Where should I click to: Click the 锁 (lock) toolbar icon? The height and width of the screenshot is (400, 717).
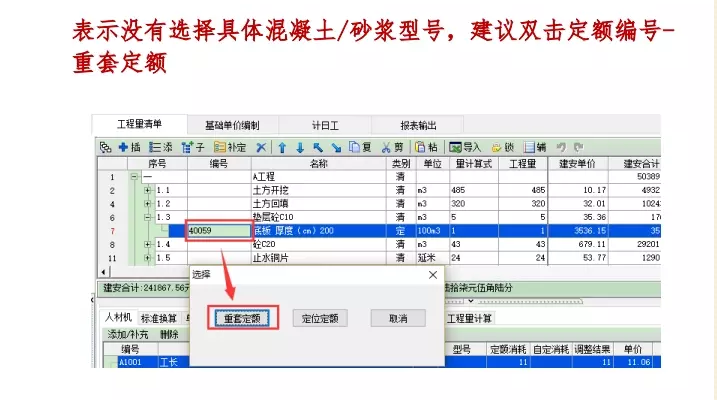(503, 147)
